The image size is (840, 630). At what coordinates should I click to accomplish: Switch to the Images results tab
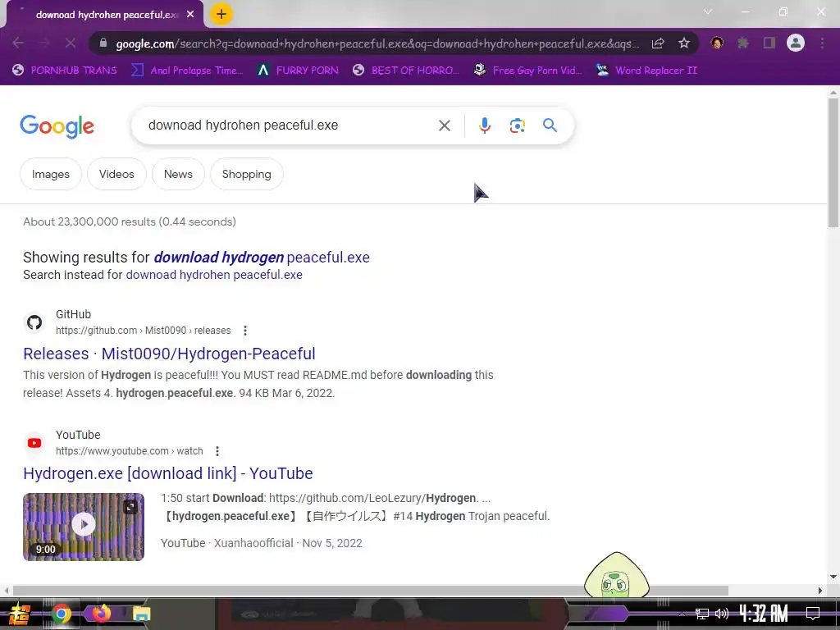click(x=50, y=174)
